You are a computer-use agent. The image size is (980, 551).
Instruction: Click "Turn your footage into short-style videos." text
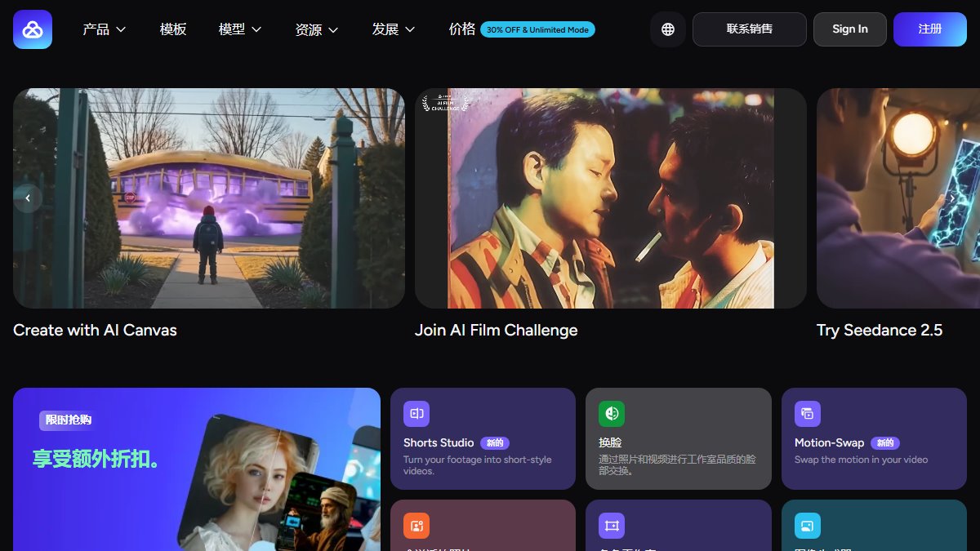point(478,465)
